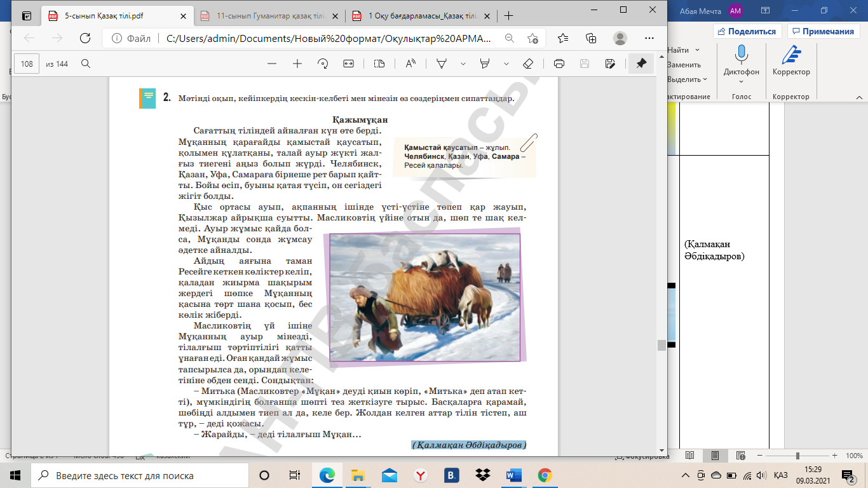Start Read aloud for the PDF
This screenshot has width=868, height=488.
(x=410, y=64)
